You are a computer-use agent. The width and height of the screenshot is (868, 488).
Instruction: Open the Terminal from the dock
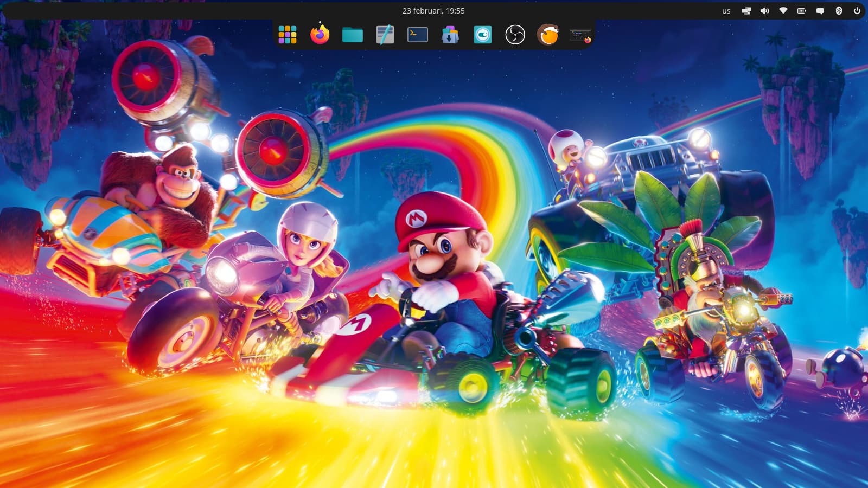click(418, 35)
